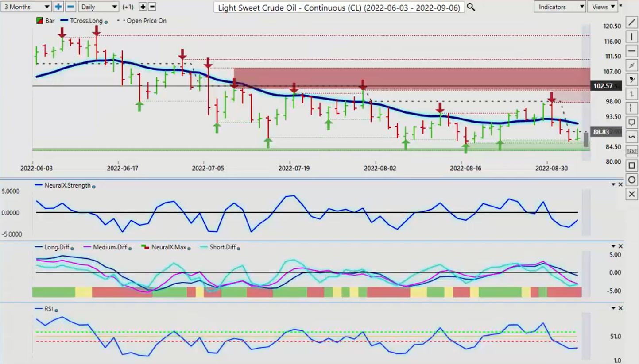Click the search magnifier beside the symbol
The image size is (639, 364).
pyautogui.click(x=471, y=7)
